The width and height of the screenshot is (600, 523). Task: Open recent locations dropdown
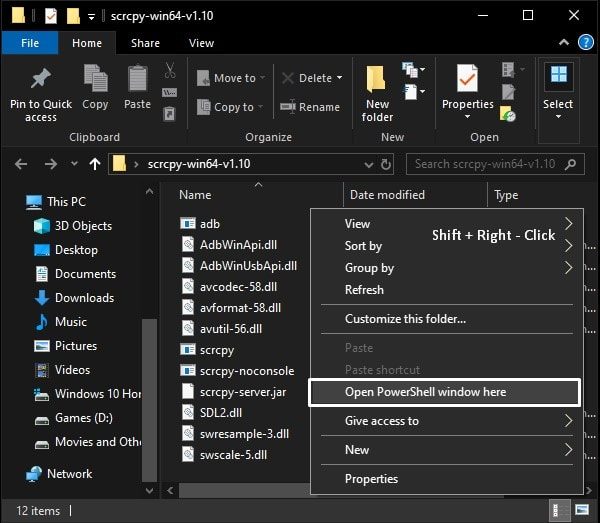(x=74, y=164)
